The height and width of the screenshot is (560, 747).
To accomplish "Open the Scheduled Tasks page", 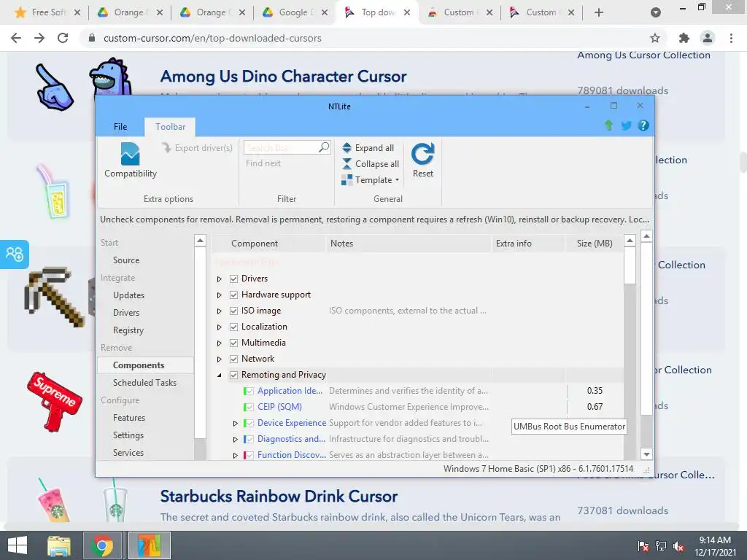I will 145,383.
